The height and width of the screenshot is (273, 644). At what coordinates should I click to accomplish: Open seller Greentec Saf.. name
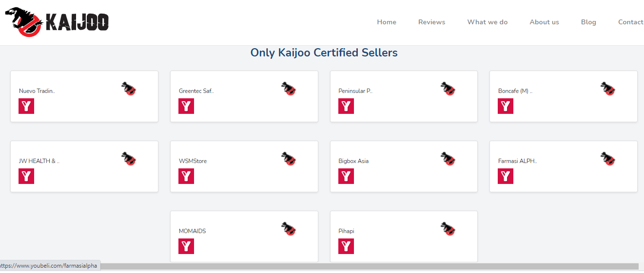(196, 91)
